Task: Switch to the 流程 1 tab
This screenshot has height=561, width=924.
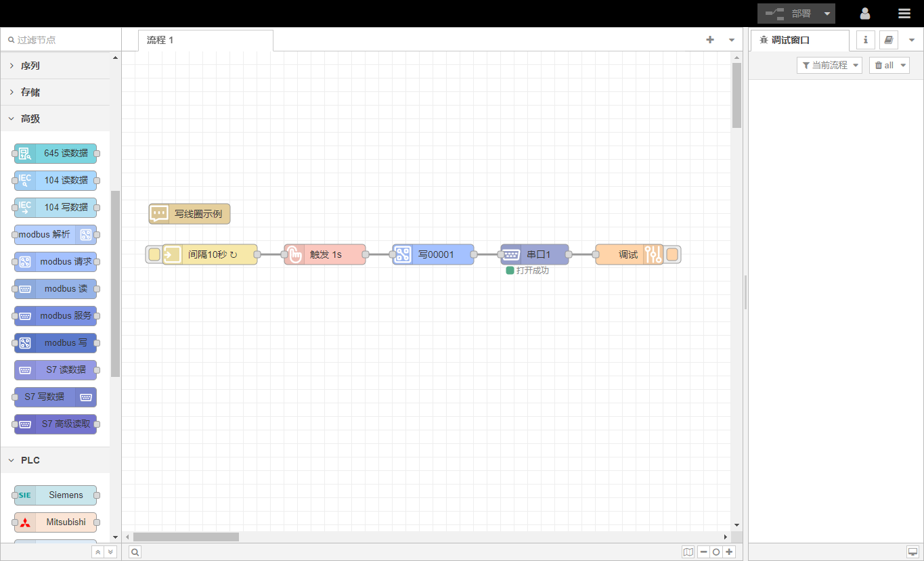Action: (160, 40)
